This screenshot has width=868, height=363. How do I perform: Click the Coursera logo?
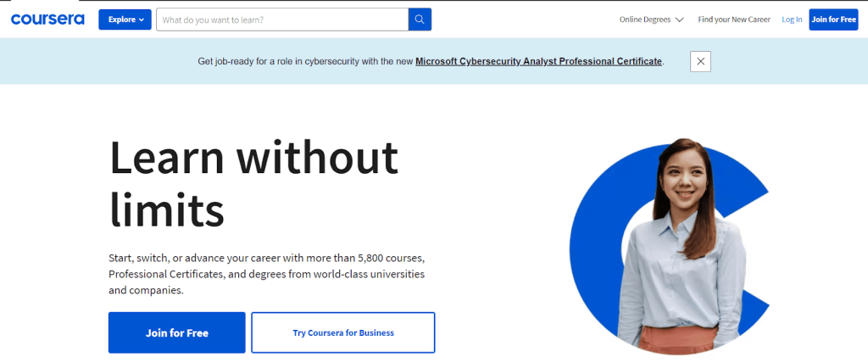point(47,20)
